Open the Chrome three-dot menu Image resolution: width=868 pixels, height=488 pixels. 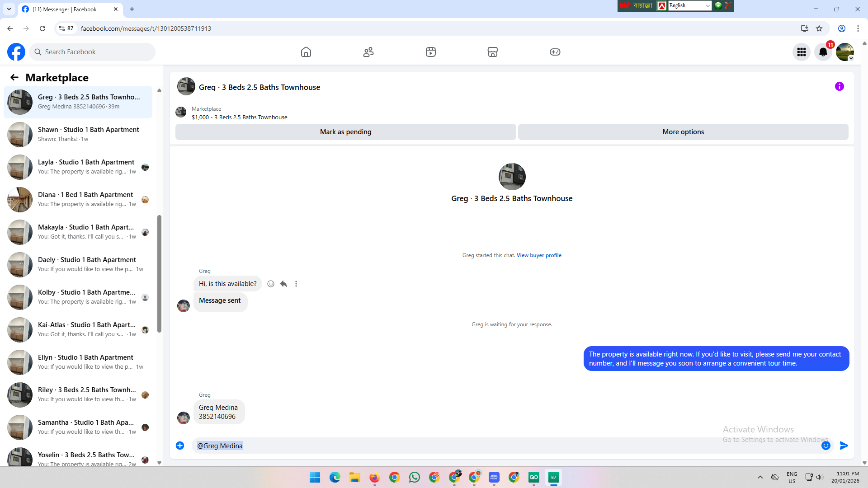(x=858, y=28)
